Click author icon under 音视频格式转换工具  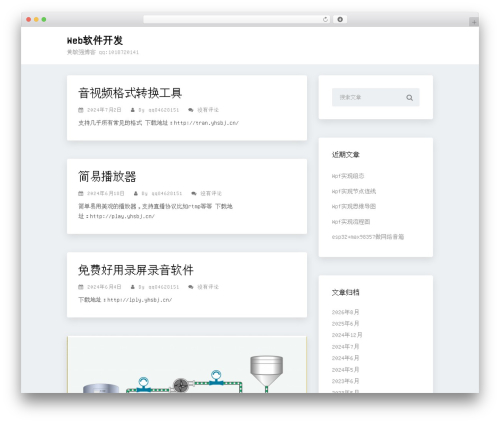[133, 110]
